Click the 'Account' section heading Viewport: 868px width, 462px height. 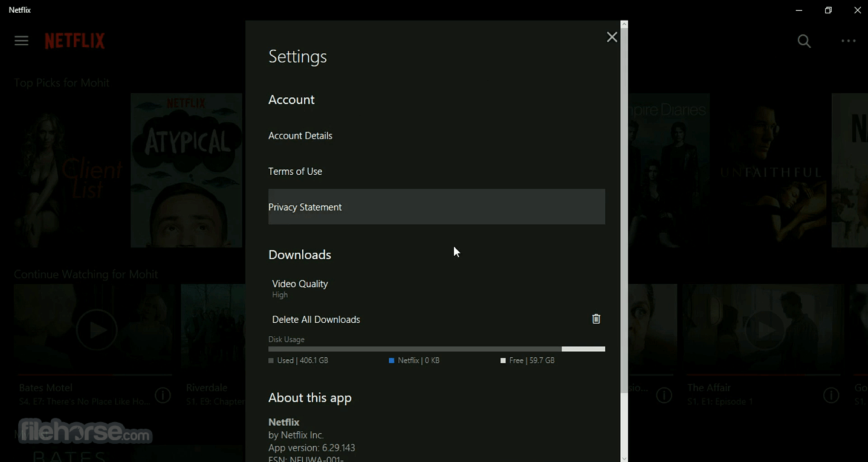pos(292,100)
